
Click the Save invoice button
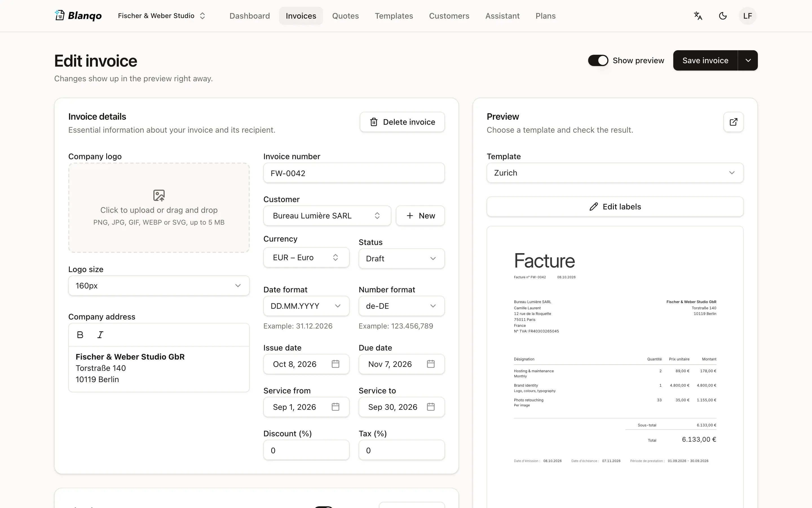point(705,60)
